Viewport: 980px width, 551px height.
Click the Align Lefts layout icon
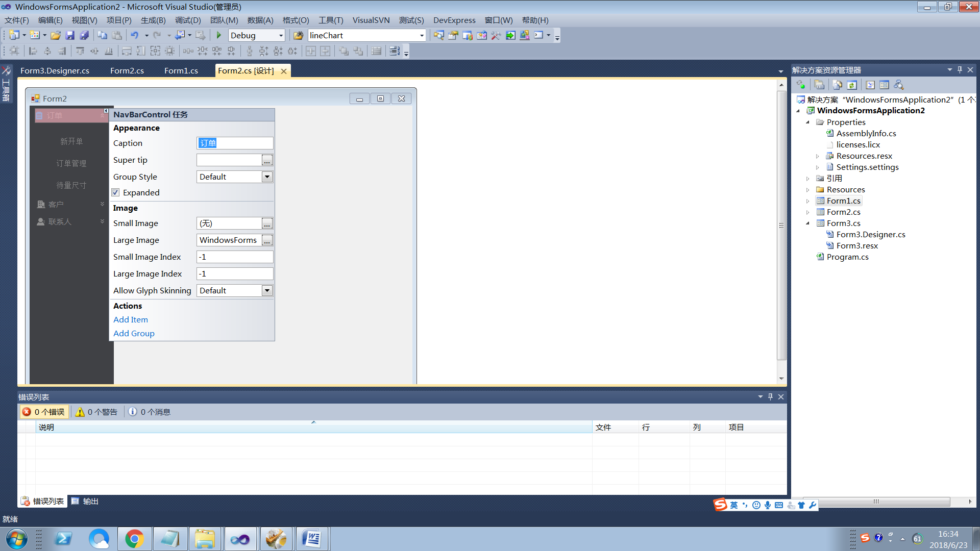[x=33, y=51]
